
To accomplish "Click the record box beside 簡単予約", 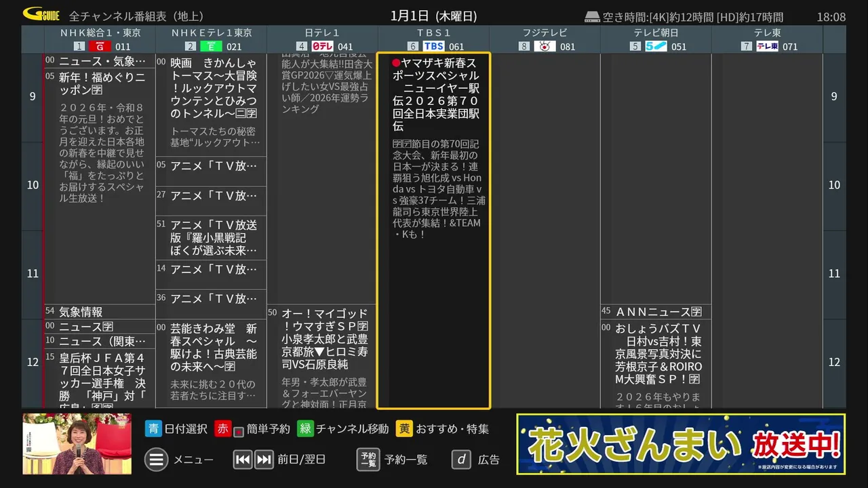I will [238, 432].
